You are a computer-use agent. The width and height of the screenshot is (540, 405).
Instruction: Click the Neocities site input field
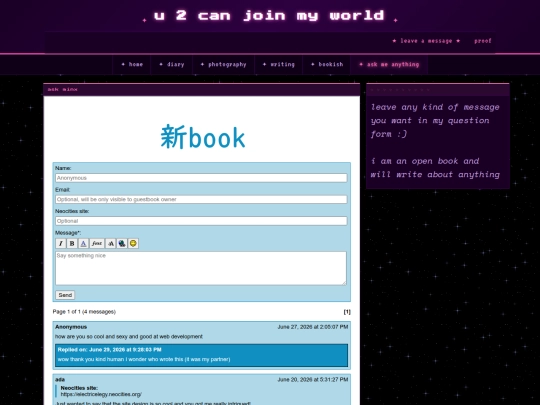click(201, 221)
